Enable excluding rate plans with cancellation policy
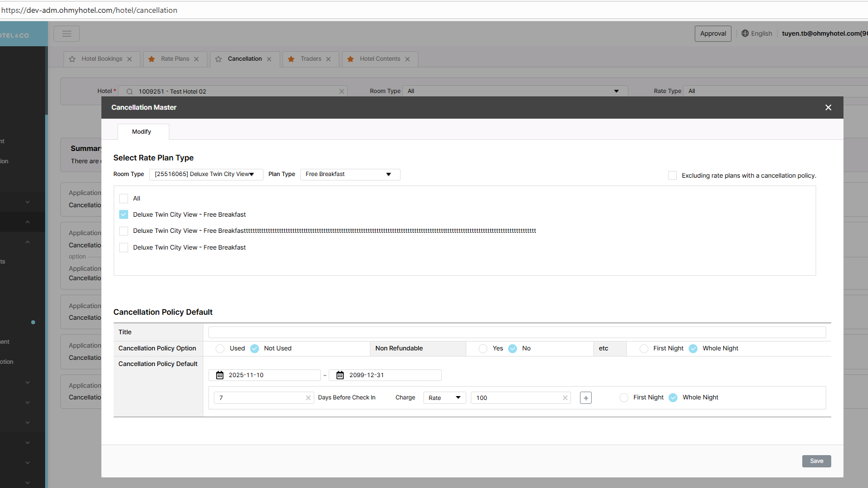Image resolution: width=868 pixels, height=488 pixels. 672,175
